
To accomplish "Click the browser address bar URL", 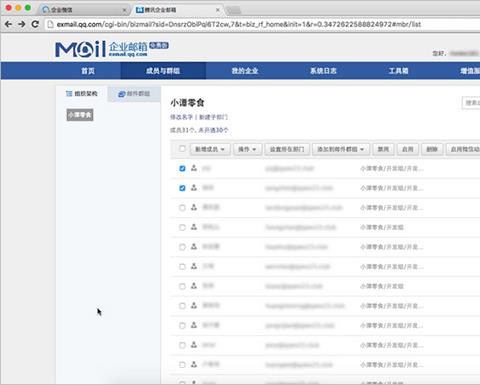I will click(x=239, y=24).
